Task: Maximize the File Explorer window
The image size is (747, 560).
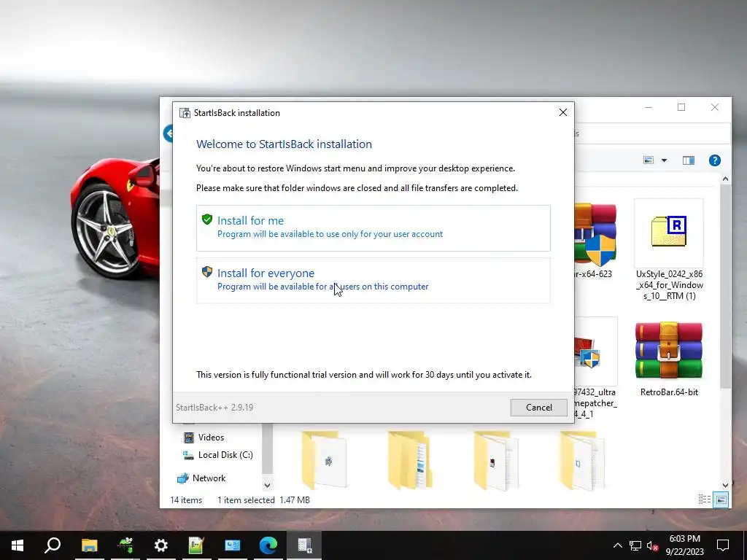Action: (x=681, y=107)
